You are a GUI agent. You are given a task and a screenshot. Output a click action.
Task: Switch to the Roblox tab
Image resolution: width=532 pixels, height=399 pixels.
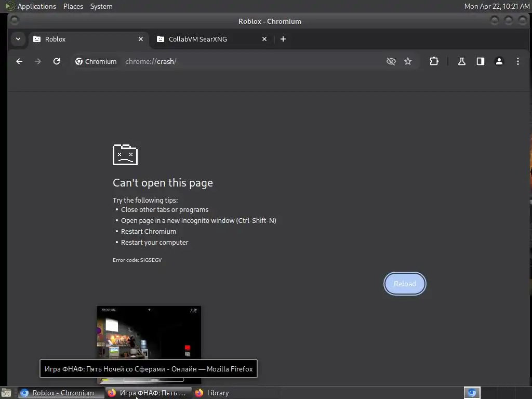point(88,39)
